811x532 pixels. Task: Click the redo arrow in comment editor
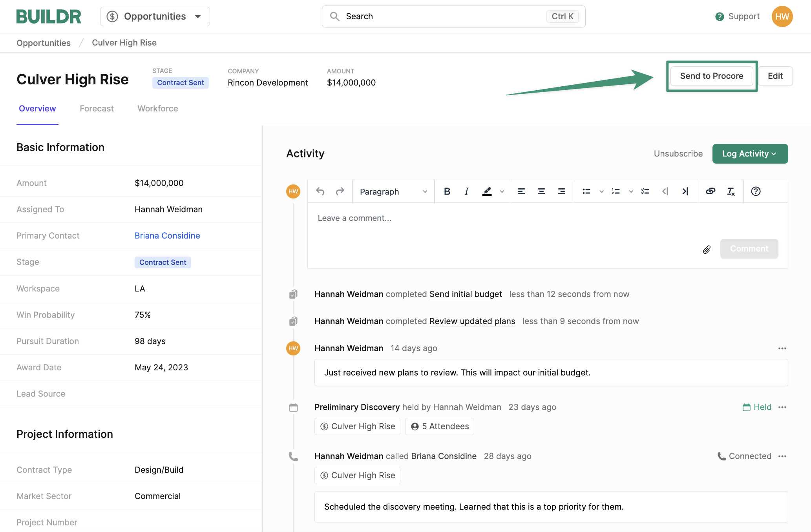[x=340, y=191]
